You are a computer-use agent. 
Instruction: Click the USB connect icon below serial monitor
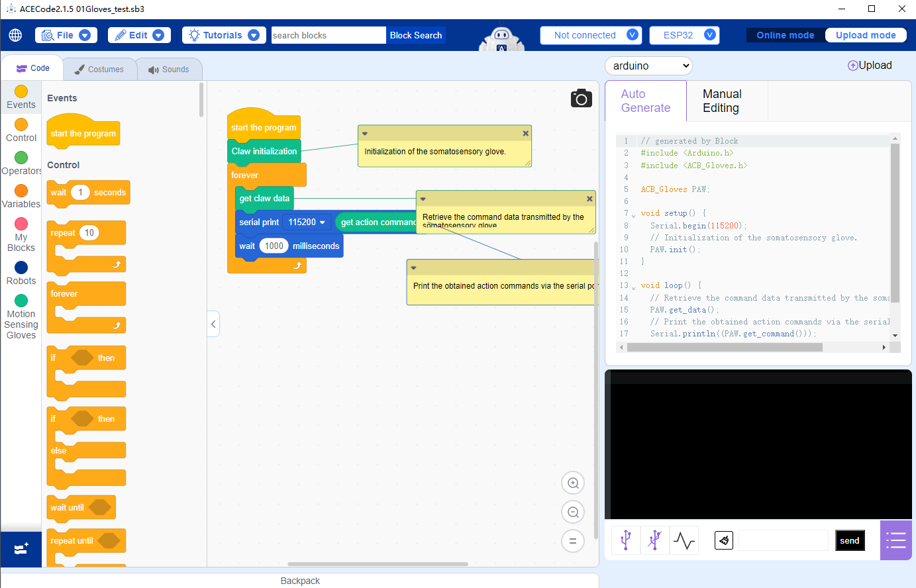[x=625, y=540]
